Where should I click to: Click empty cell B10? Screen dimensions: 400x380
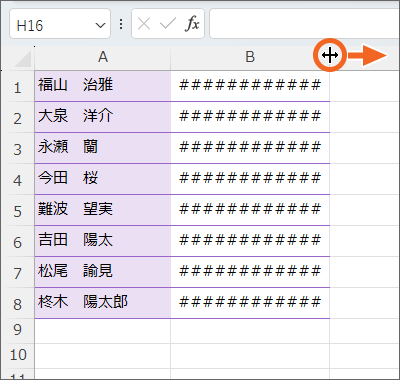(250, 356)
